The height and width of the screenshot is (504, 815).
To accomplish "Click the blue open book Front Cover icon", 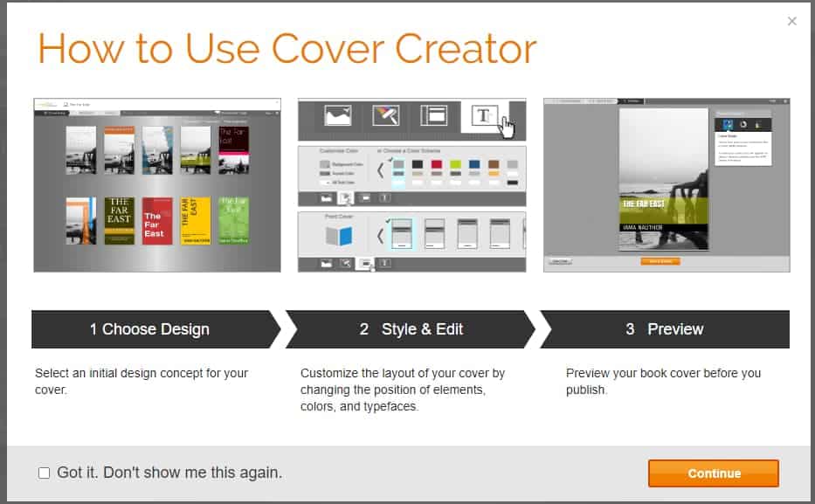I will pos(338,236).
